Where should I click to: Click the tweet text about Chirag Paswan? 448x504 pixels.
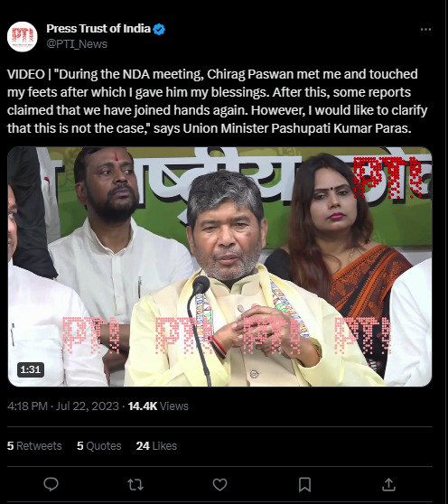[x=218, y=101]
